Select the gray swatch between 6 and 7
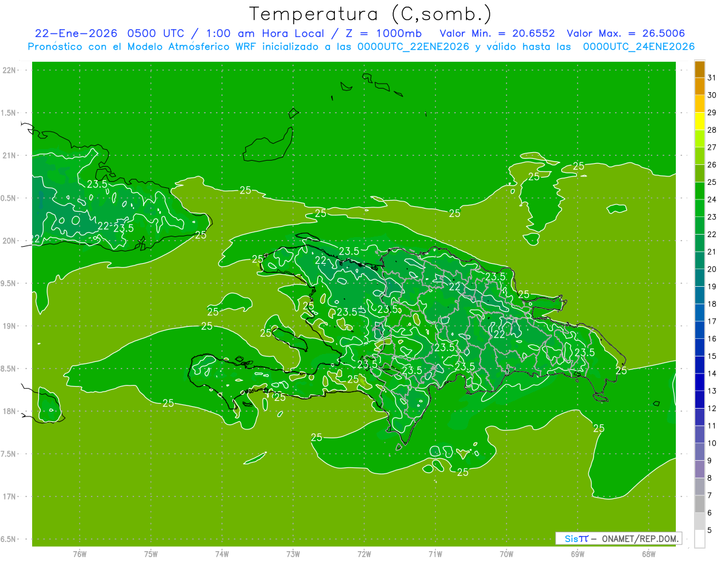728x562 pixels. [x=699, y=504]
